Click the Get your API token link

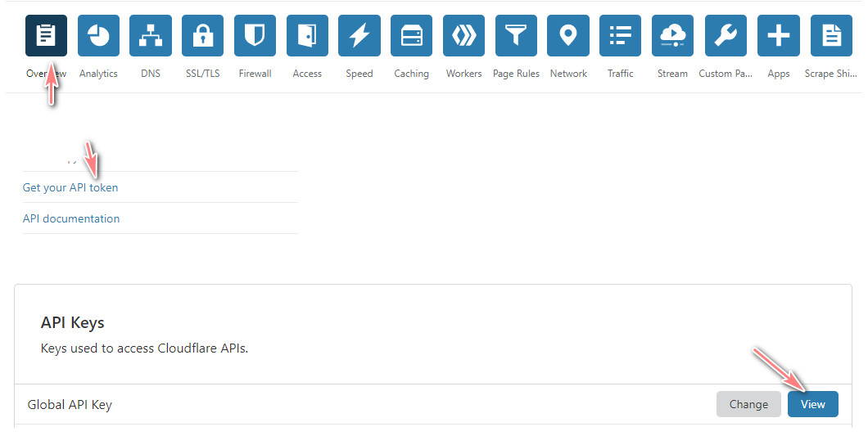pyautogui.click(x=70, y=187)
